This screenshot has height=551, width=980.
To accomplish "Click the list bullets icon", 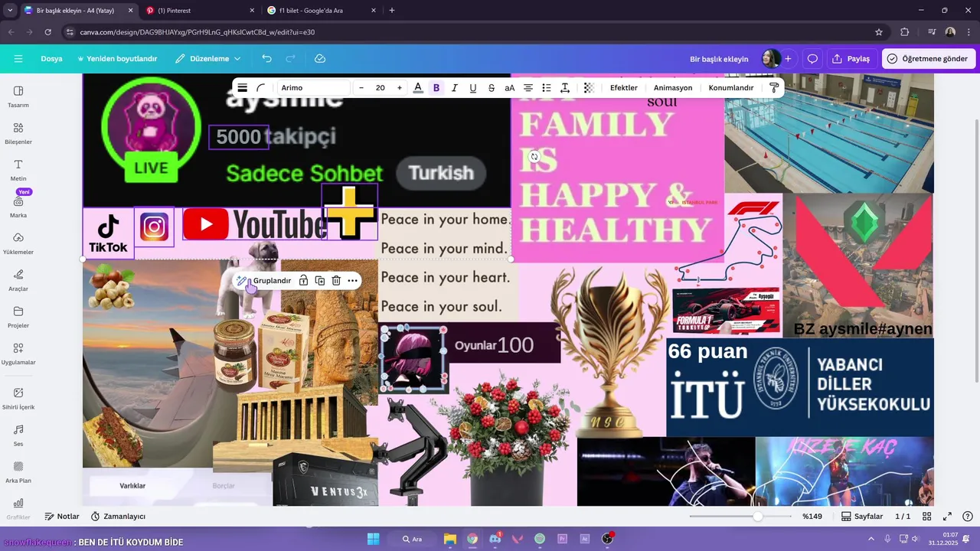I will (x=547, y=88).
